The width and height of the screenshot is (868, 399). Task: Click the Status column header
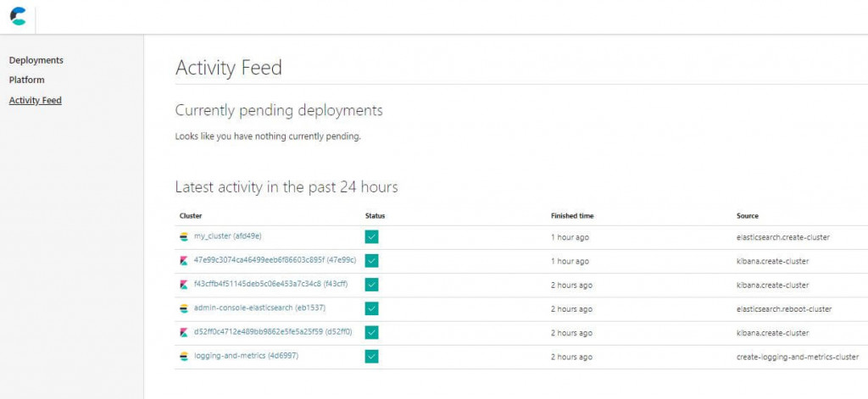(x=375, y=216)
